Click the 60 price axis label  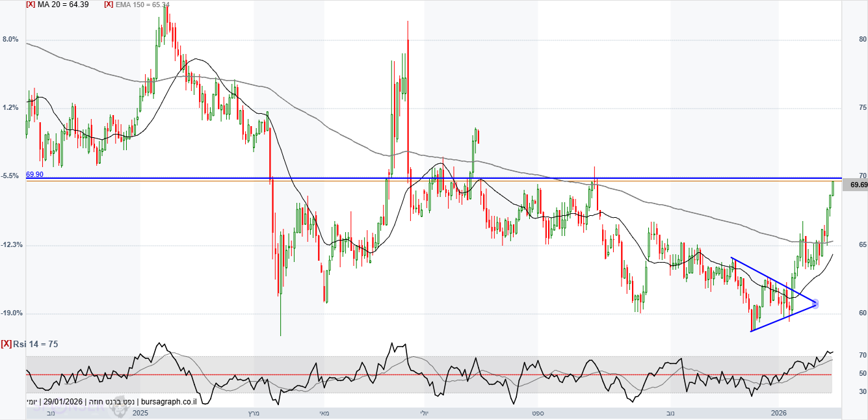(863, 313)
